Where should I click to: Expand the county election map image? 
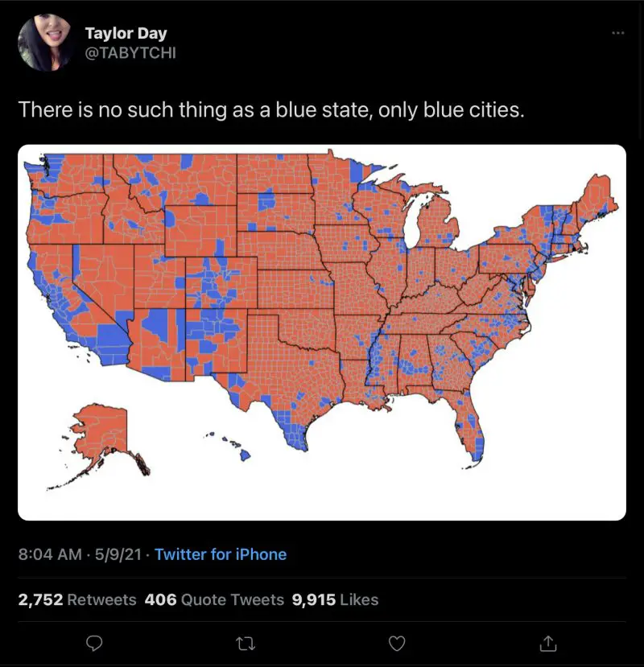[322, 333]
